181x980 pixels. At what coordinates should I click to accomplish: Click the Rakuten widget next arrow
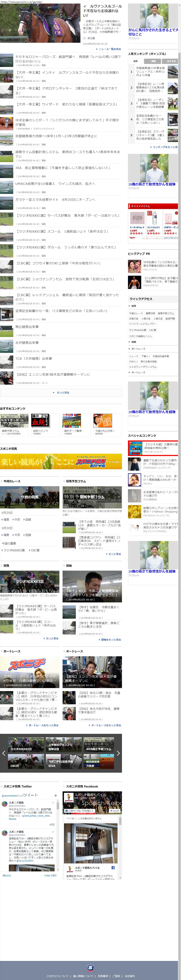pyautogui.click(x=157, y=238)
